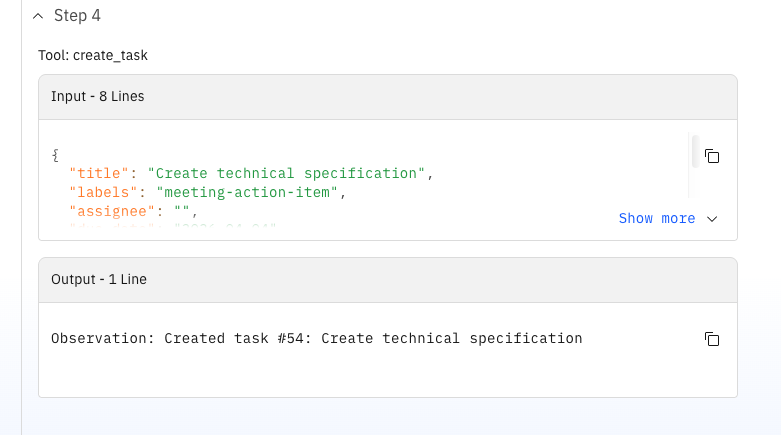The width and height of the screenshot is (781, 435).
Task: Click "Create technical specification" value in input
Action: [x=287, y=173]
